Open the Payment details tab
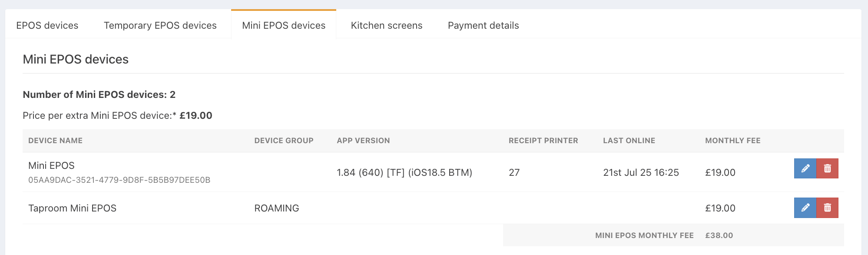Viewport: 868px width, 255px height. click(484, 25)
